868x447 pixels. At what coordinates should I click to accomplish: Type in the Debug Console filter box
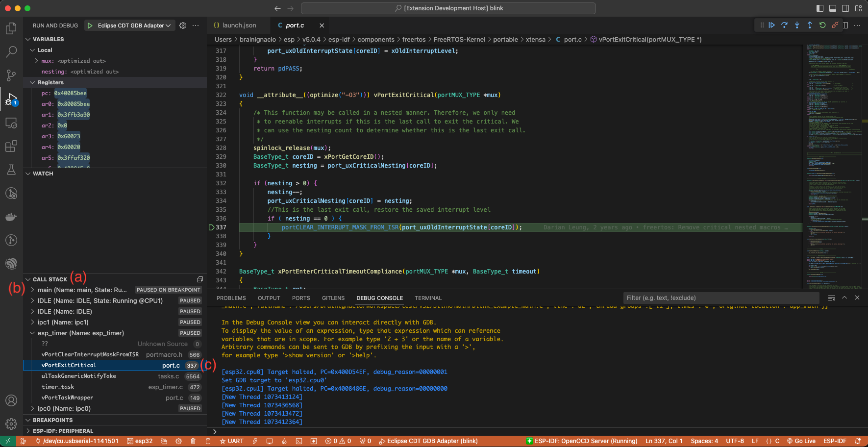(x=720, y=298)
